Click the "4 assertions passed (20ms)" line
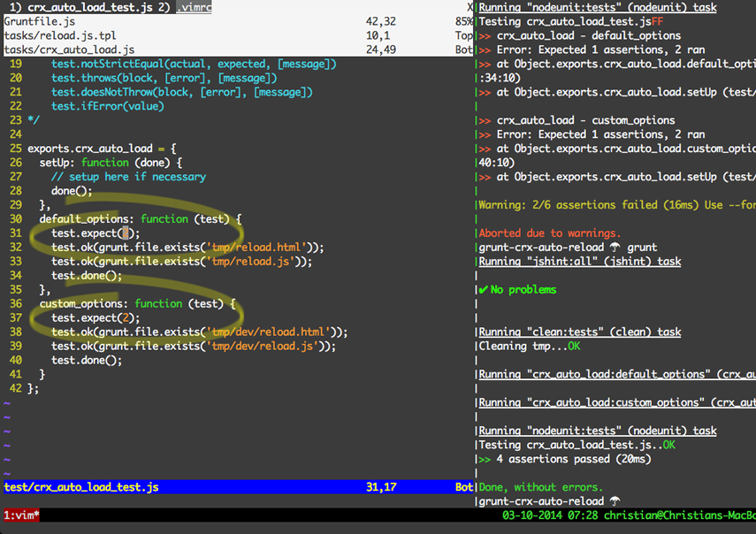Image resolution: width=756 pixels, height=534 pixels. (x=574, y=460)
